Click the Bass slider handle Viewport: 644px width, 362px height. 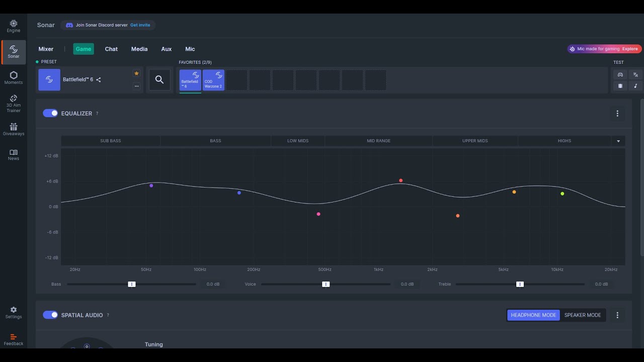(132, 284)
